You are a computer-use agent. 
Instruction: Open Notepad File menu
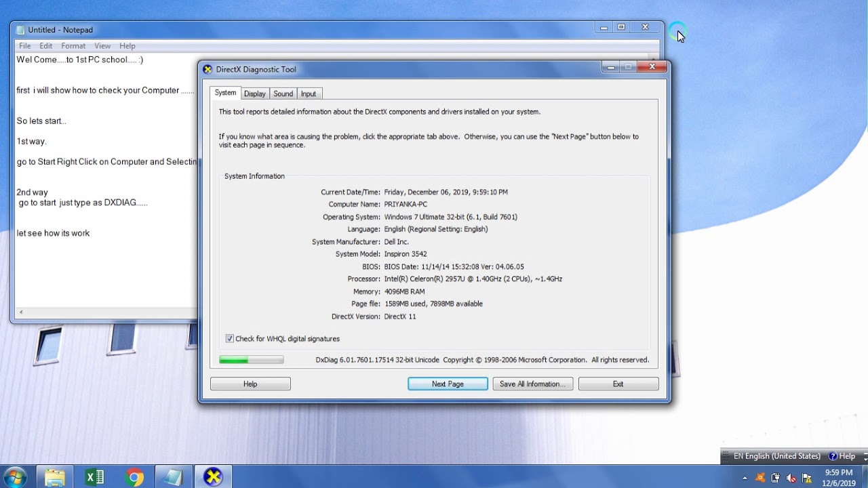(25, 46)
